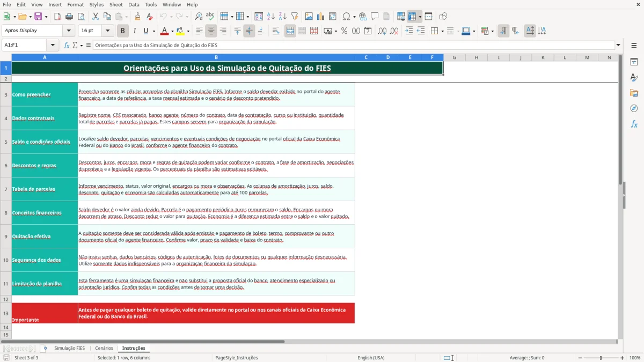The image size is (644, 362).
Task: Expand the Font Name dropdown
Action: pos(69,31)
